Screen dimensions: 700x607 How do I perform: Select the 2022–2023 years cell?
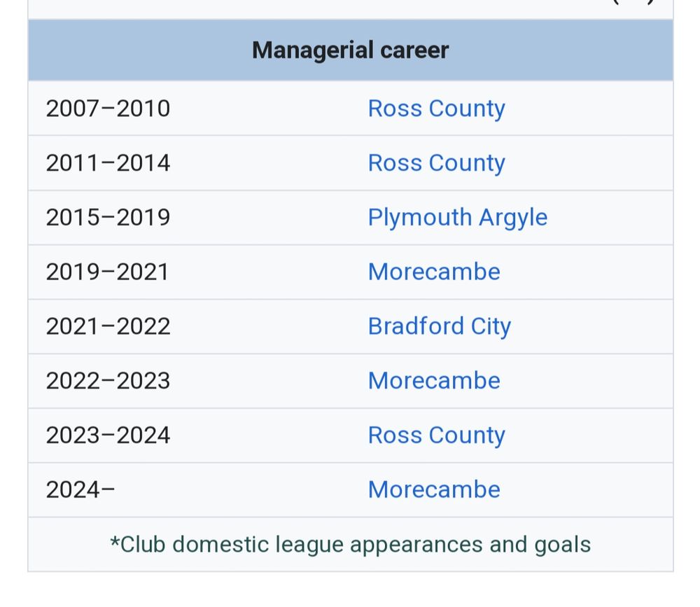(x=108, y=381)
